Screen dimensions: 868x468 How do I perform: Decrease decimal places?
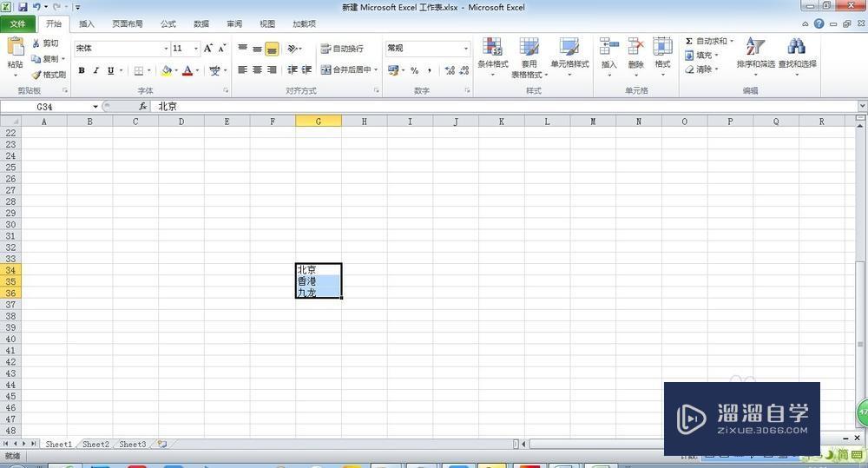[464, 70]
